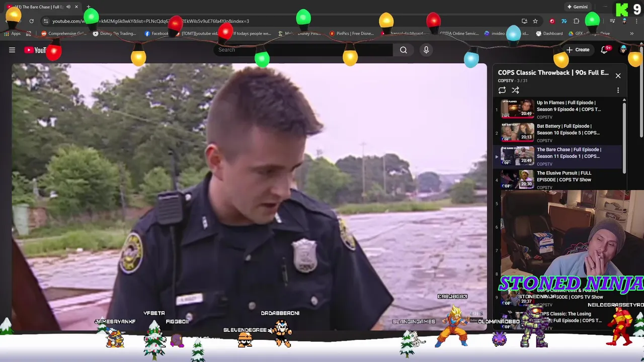This screenshot has height=362, width=644.
Task: Play The Elusive Pursuit episode
Action: (564, 176)
